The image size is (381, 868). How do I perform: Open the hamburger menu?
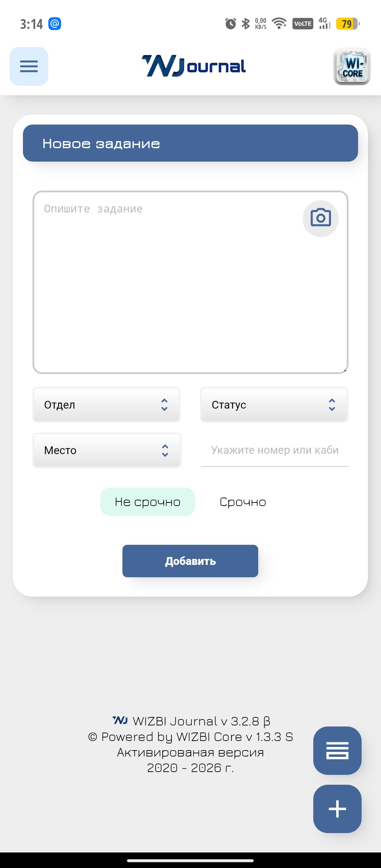click(x=29, y=66)
